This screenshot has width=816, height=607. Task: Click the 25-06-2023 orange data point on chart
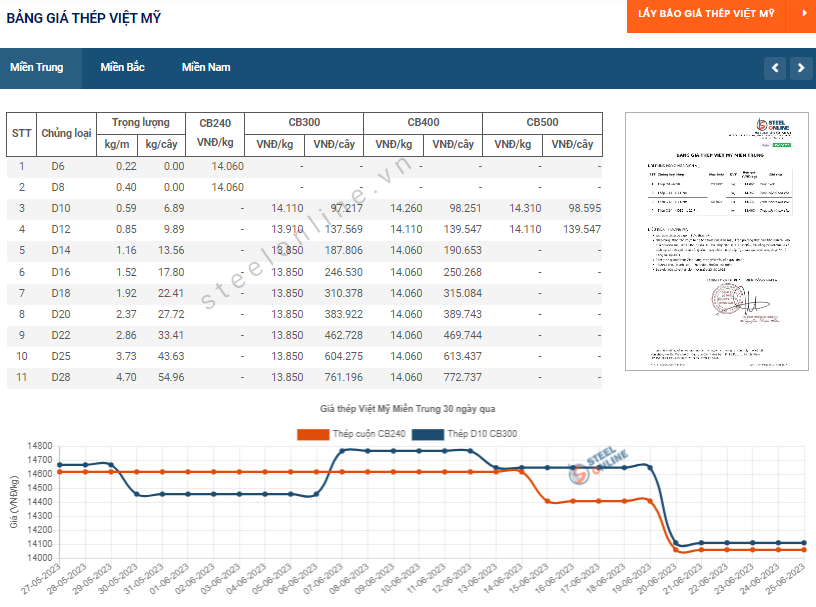[x=804, y=550]
